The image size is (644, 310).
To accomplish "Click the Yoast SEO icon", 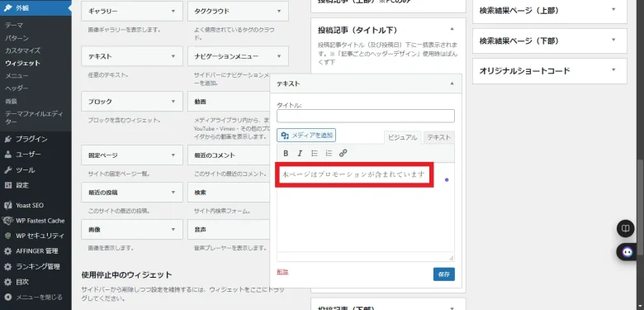I will tap(7, 205).
